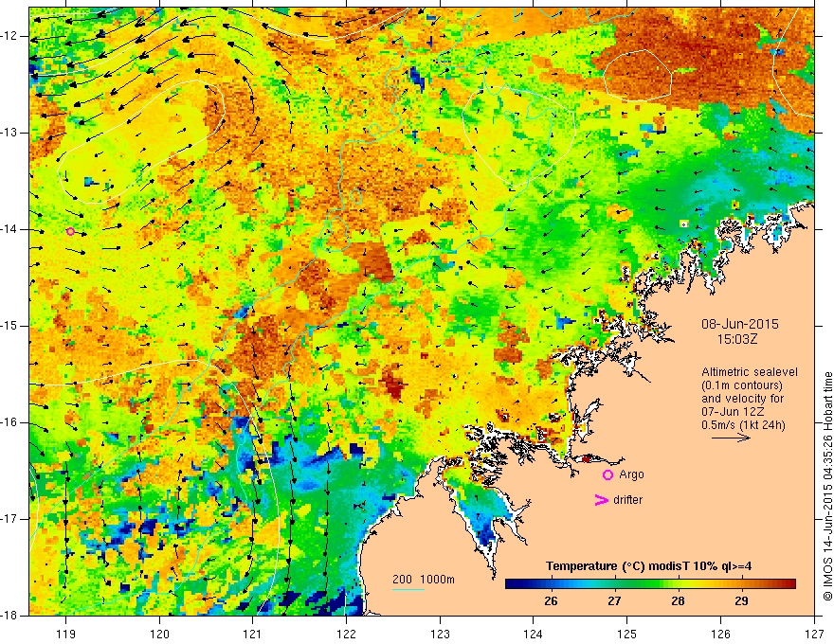
Task: Click the cyan 200 1000m depth contour line sample
Action: [408, 589]
